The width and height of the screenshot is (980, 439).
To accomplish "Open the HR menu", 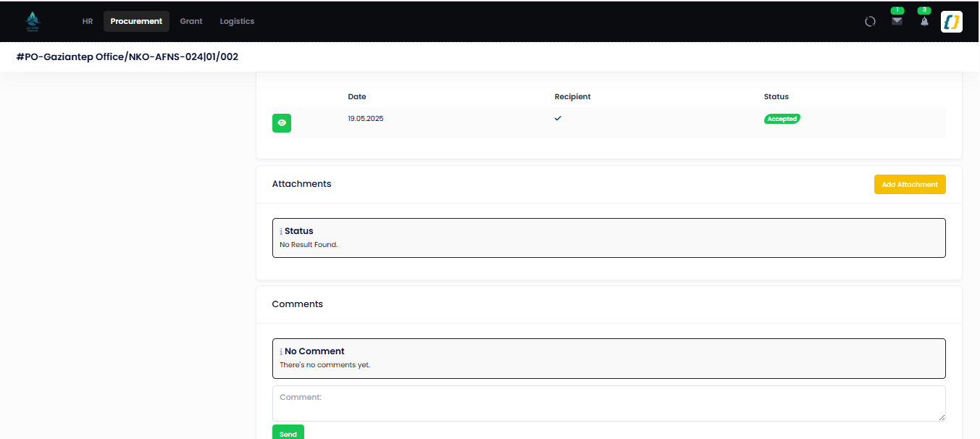I will click(88, 22).
